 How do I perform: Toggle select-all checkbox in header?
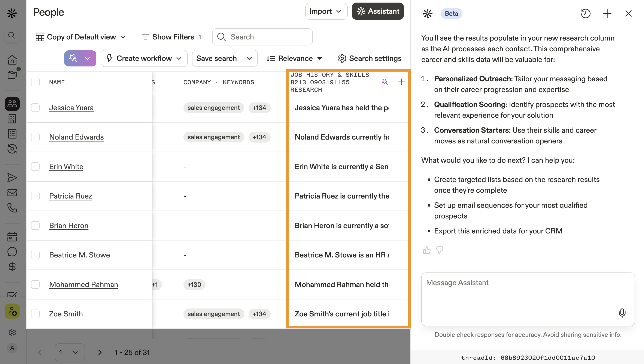(x=35, y=82)
